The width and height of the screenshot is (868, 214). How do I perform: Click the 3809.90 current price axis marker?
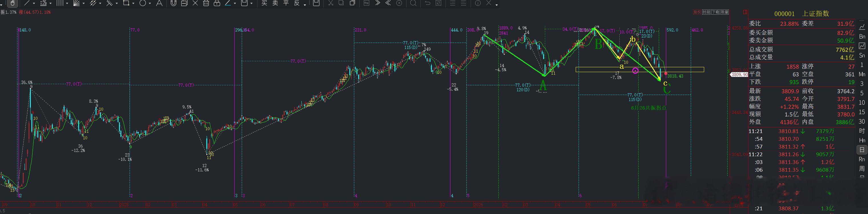(x=739, y=75)
